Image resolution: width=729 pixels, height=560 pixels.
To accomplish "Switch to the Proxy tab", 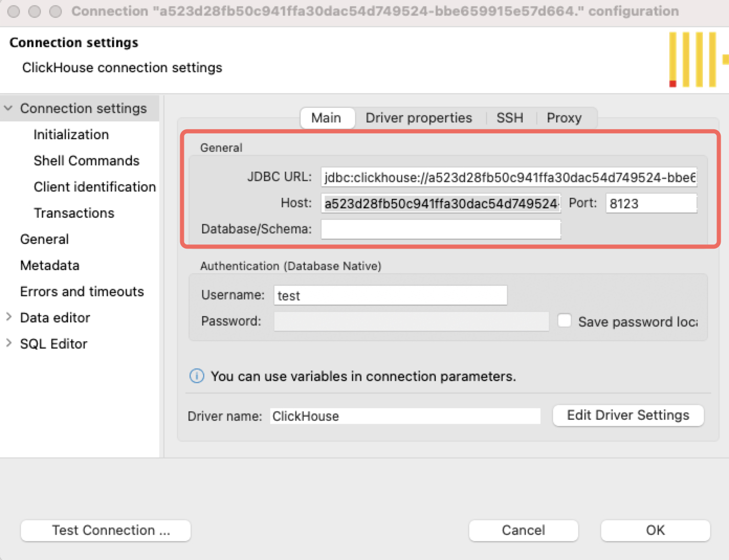I will tap(564, 118).
